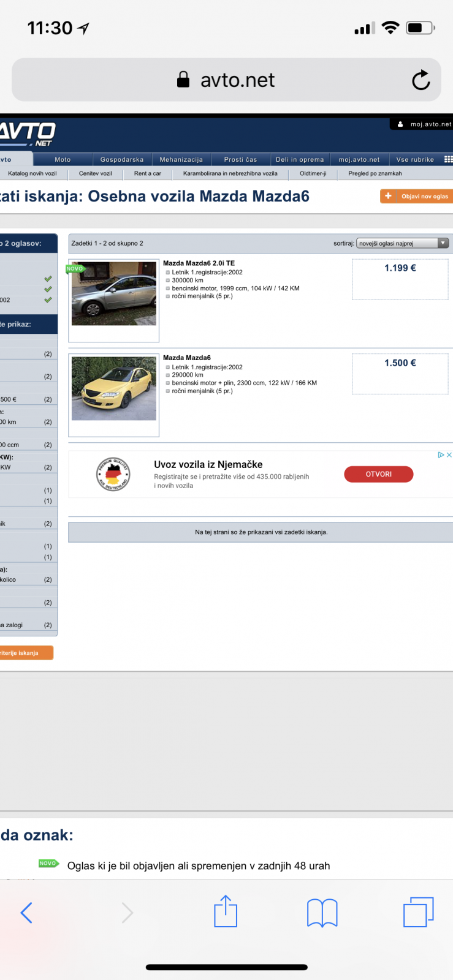The height and width of the screenshot is (980, 453).
Task: Open the sort order dropdown
Action: point(403,243)
